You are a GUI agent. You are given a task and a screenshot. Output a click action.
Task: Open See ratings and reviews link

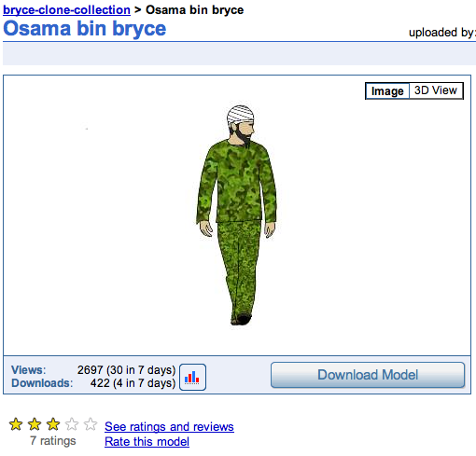(169, 426)
